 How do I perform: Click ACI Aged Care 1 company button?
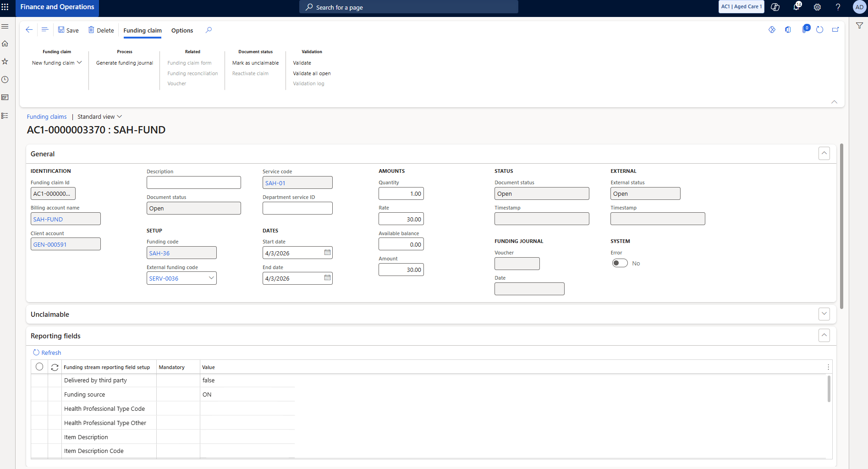[x=741, y=7]
